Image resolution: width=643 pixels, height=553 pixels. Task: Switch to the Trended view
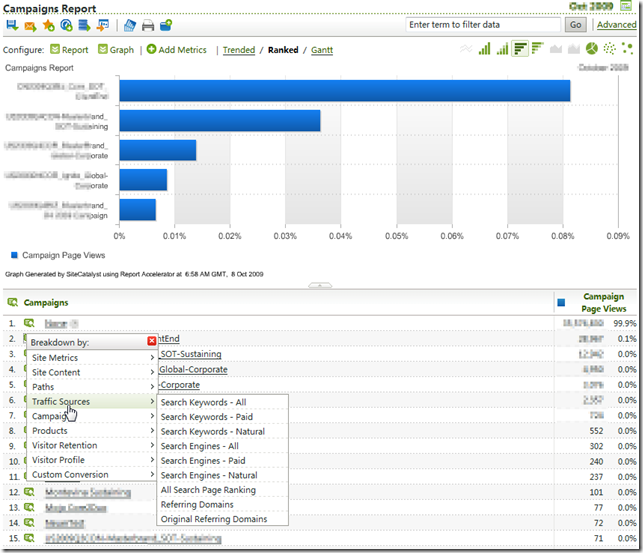[x=238, y=49]
